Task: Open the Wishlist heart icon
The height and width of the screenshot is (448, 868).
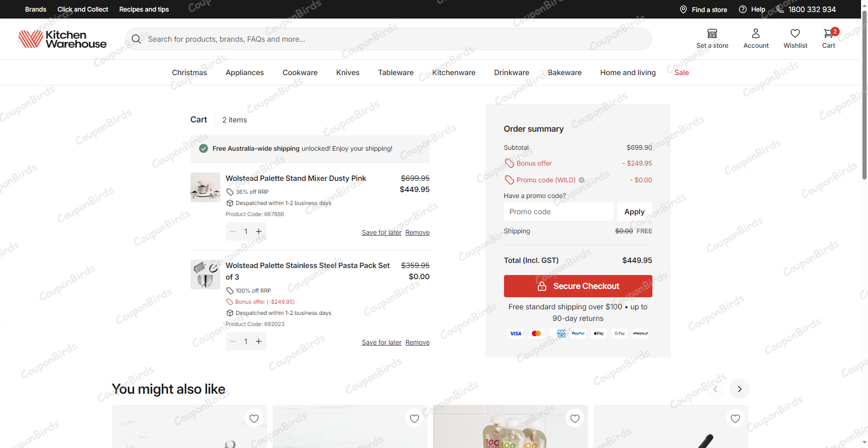Action: (x=795, y=34)
